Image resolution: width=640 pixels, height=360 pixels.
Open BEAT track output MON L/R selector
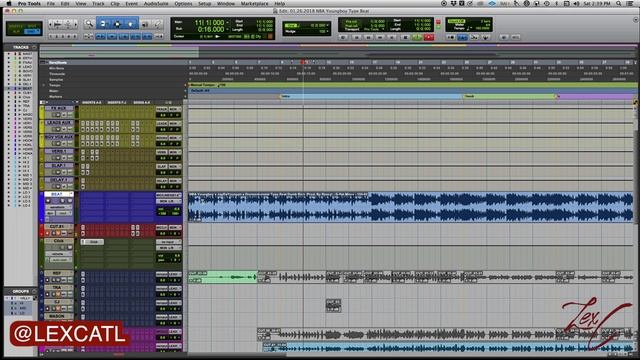168,201
